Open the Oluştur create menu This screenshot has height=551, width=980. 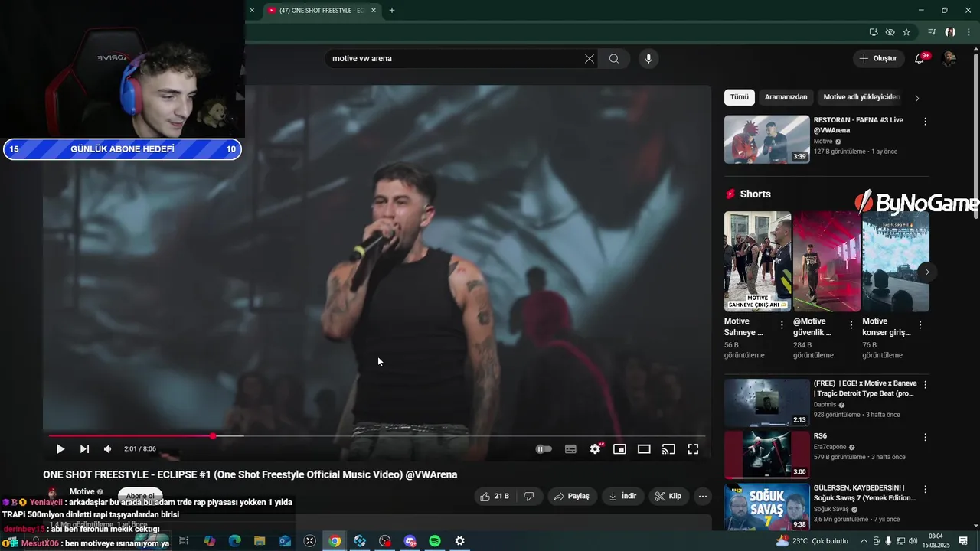878,59
